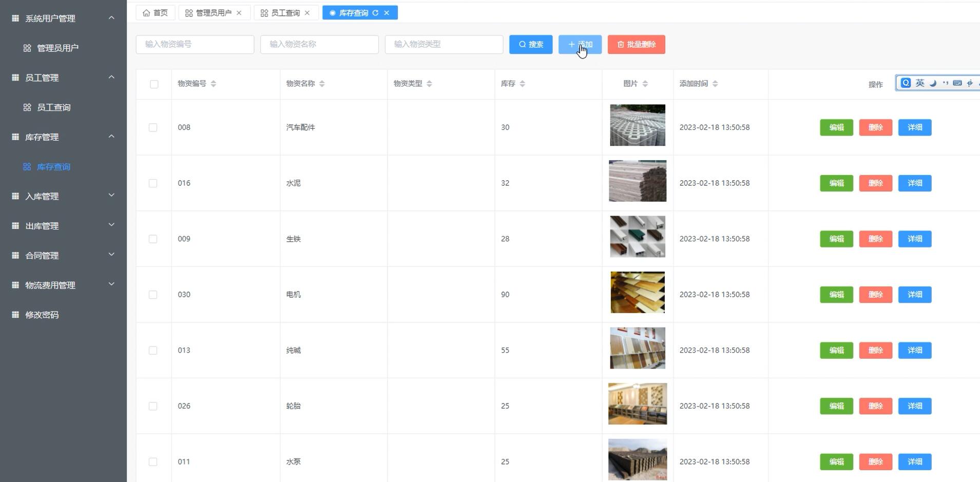The height and width of the screenshot is (482, 980).
Task: Check the row checkbox for 030 电机
Action: pos(153,295)
